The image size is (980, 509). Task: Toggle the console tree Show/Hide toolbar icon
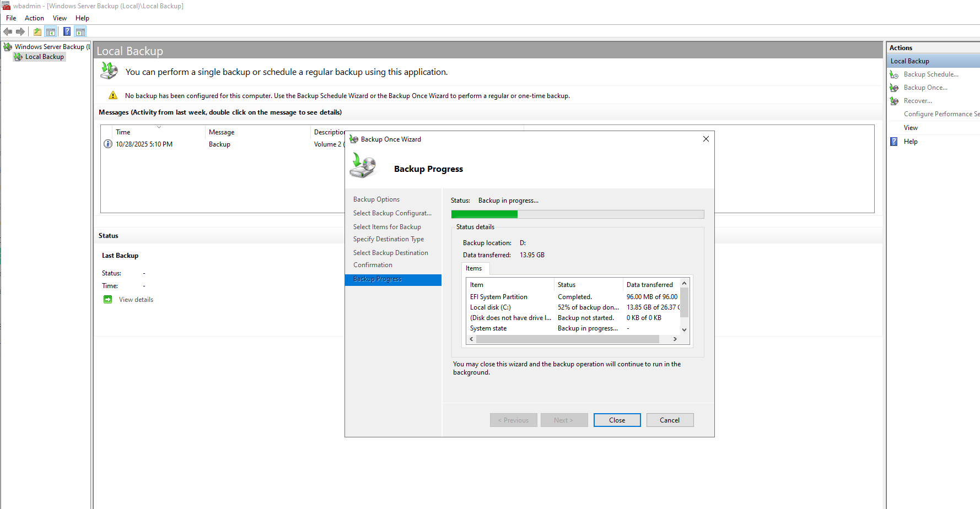coord(51,31)
